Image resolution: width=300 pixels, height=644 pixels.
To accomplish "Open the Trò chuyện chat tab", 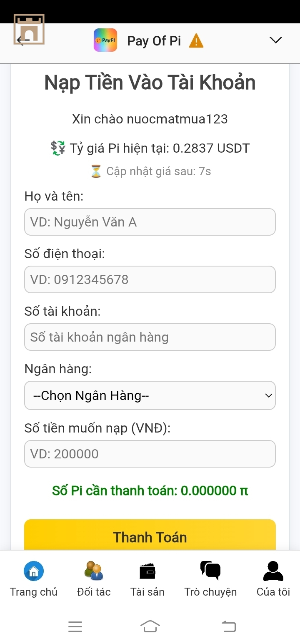I will 210,579.
